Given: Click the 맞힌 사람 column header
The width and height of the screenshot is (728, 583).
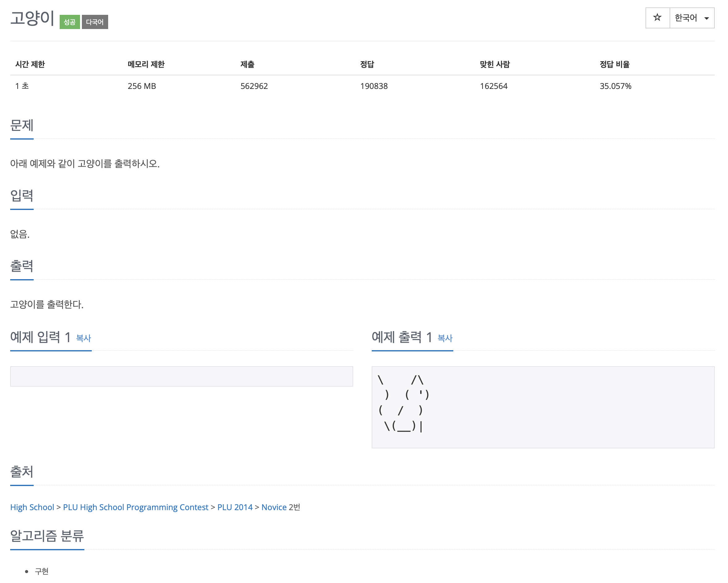Looking at the screenshot, I should [495, 64].
